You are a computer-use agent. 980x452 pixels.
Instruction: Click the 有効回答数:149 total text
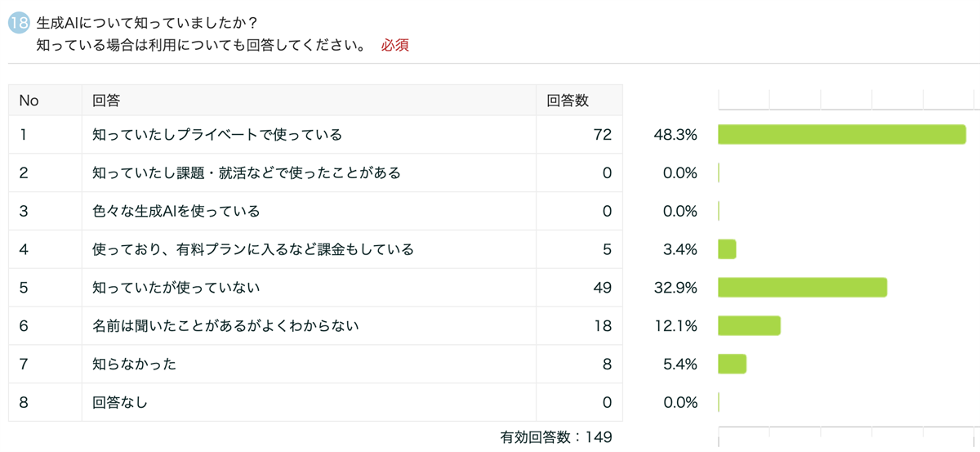[x=555, y=437]
